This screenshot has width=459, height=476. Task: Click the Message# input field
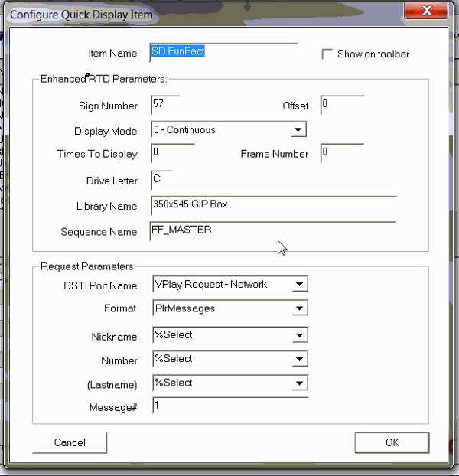click(x=229, y=407)
